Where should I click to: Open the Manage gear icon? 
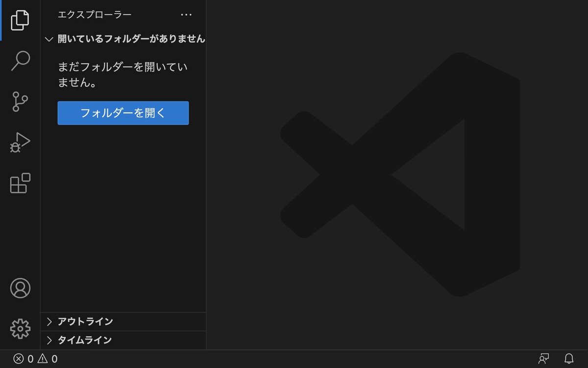20,329
